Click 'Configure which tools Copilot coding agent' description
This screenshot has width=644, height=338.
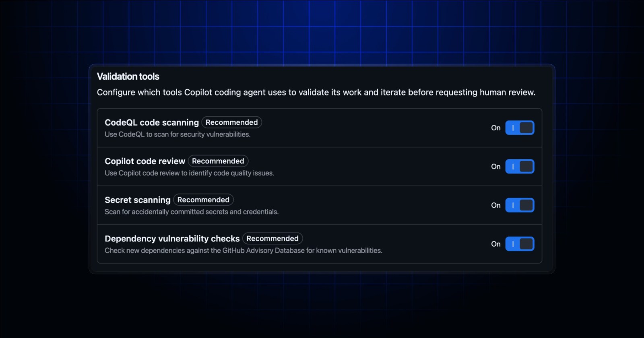coord(316,92)
